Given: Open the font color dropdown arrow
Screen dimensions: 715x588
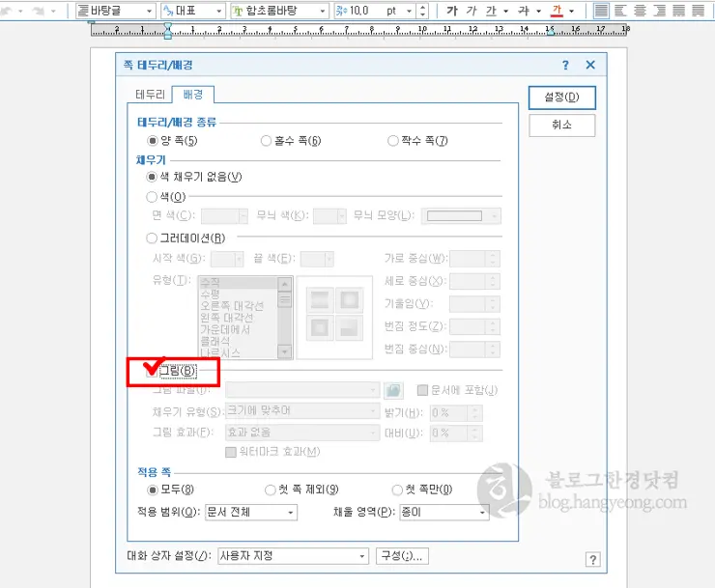Looking at the screenshot, I should 571,11.
